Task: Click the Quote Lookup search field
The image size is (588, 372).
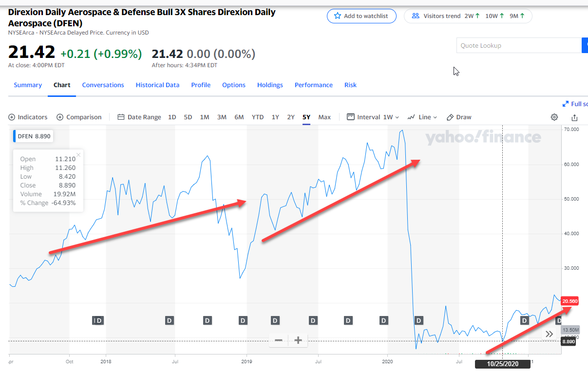Action: click(518, 45)
